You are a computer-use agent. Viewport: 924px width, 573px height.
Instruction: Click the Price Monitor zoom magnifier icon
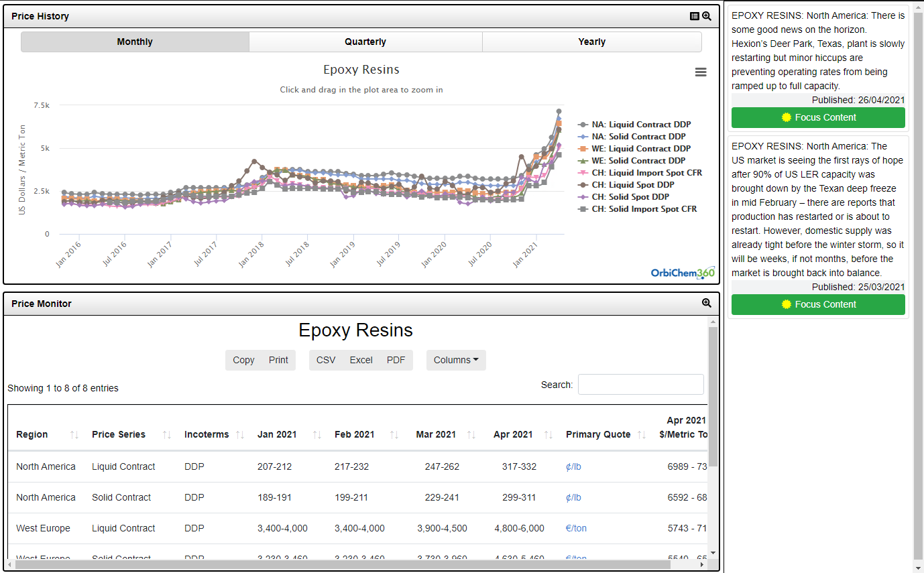[707, 303]
